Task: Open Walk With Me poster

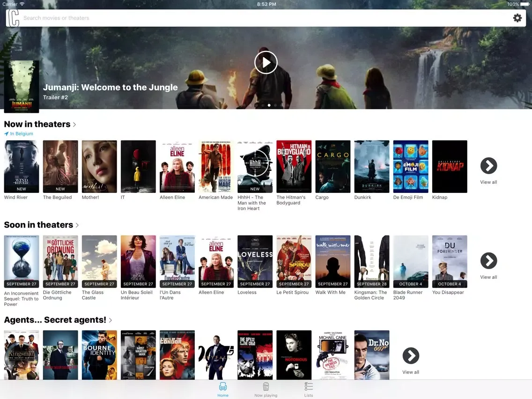Action: pos(333,262)
